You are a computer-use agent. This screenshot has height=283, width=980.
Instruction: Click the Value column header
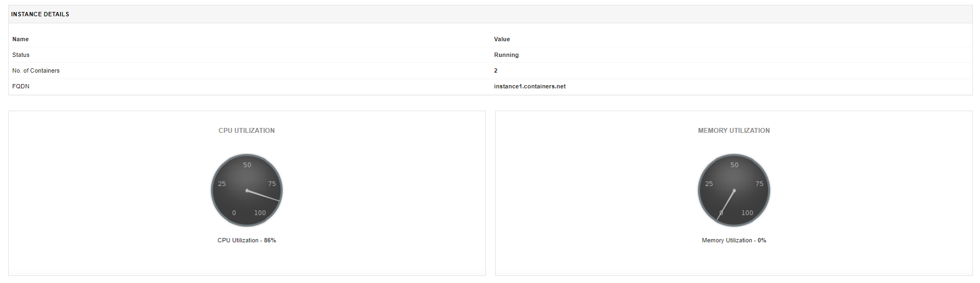(502, 39)
